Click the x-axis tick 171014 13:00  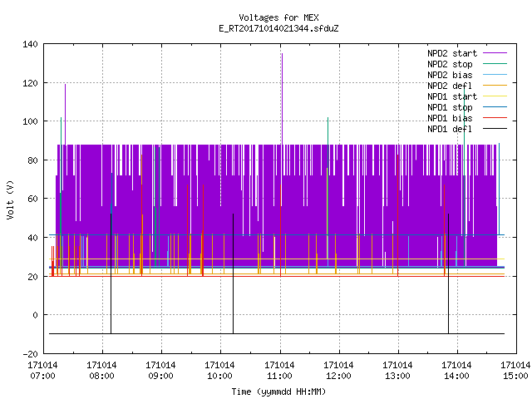[x=397, y=371]
